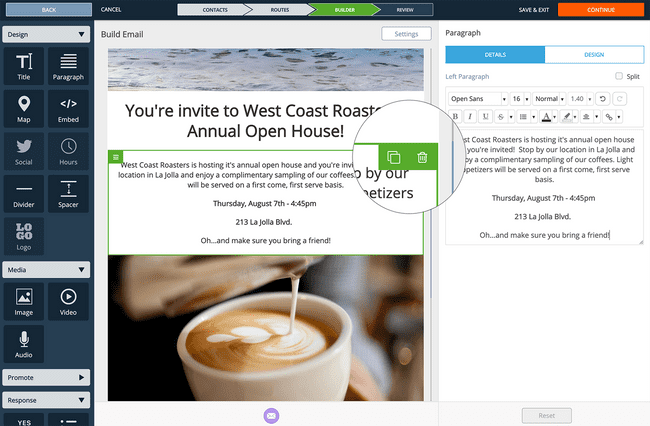Image resolution: width=650 pixels, height=426 pixels.
Task: Collapse the Media section dropdown
Action: 46,270
